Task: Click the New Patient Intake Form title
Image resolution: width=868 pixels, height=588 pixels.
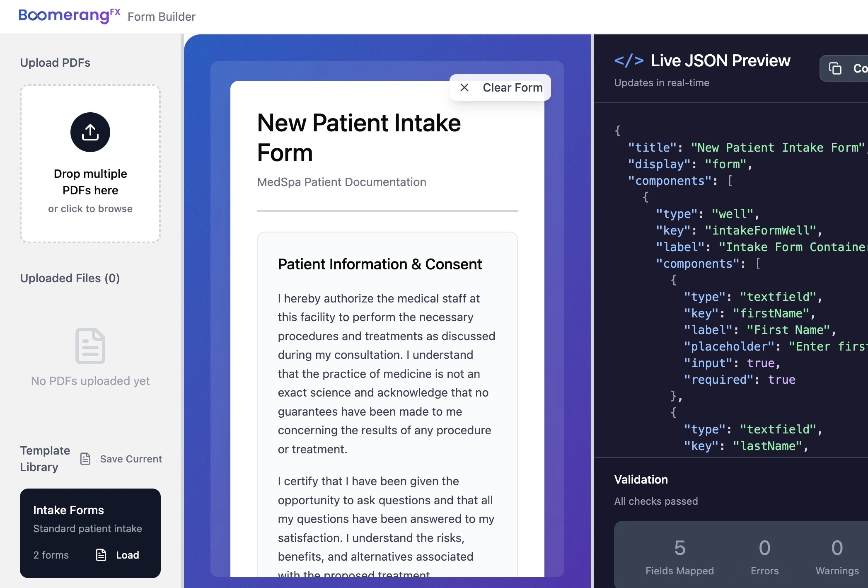Action: 359,138
